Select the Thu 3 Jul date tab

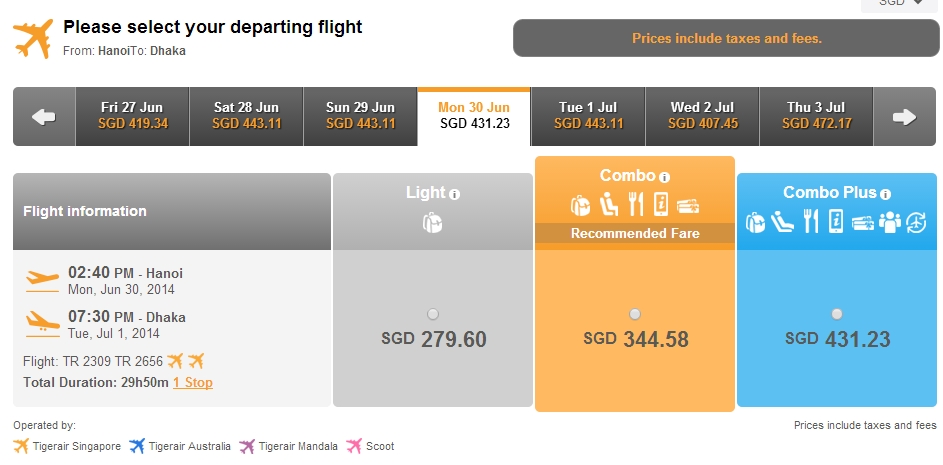tap(816, 117)
